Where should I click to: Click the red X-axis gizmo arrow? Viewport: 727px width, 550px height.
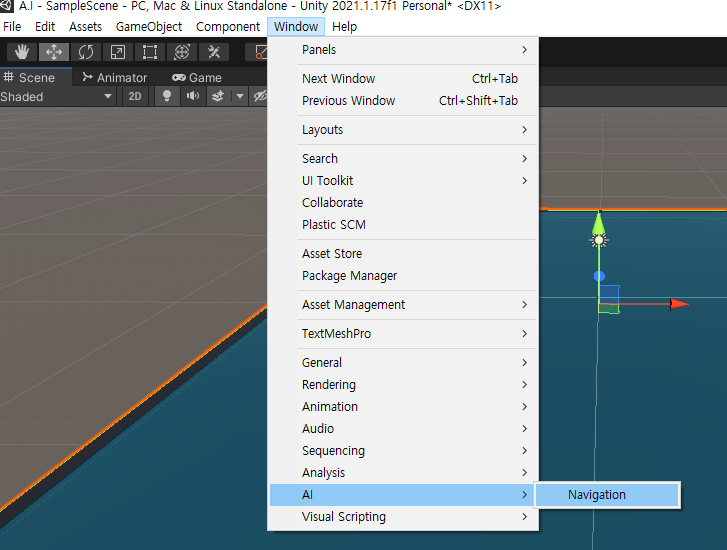coord(679,304)
